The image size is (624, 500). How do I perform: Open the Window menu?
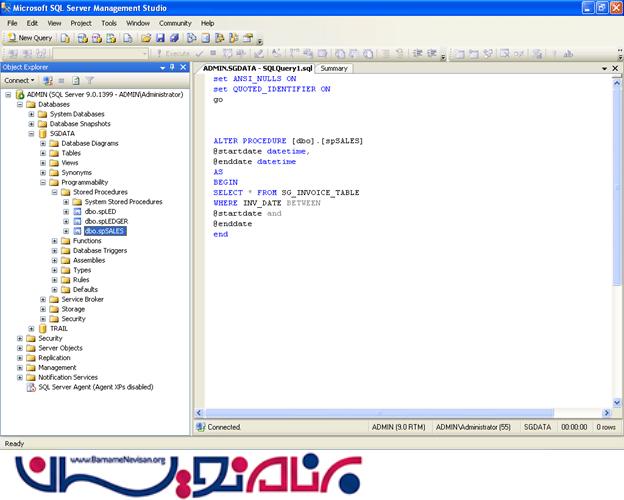tap(138, 23)
